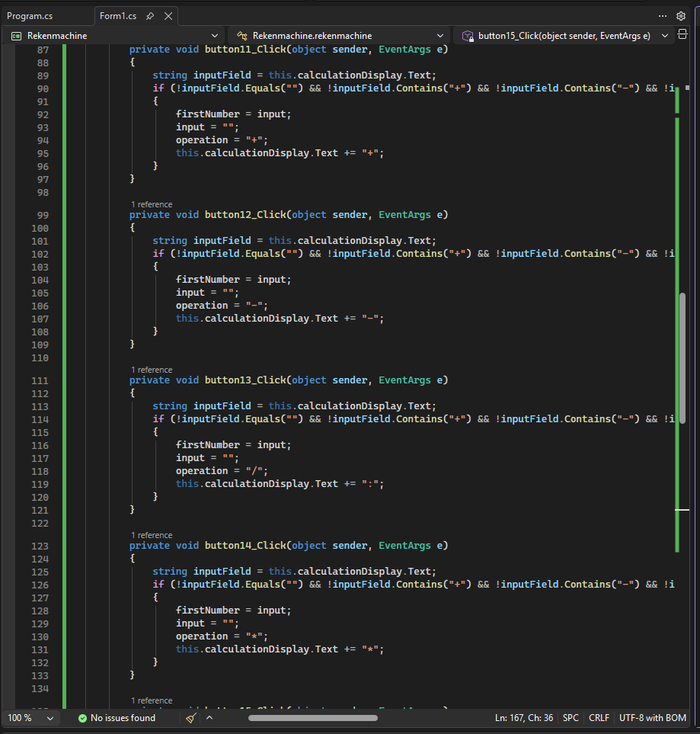Click the button14_Click method name
This screenshot has width=700, height=734.
245,545
